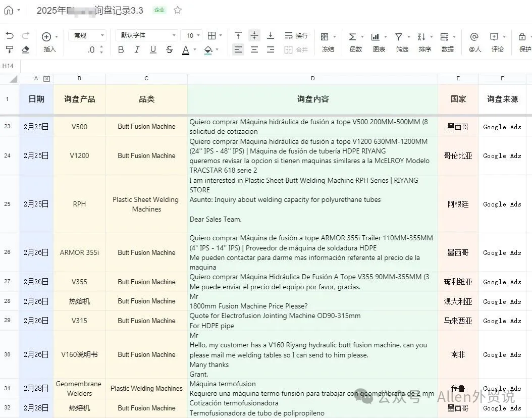Viewport: 532px width, 418px height.
Task: Star this spreadsheet as favorite
Action: [x=178, y=10]
